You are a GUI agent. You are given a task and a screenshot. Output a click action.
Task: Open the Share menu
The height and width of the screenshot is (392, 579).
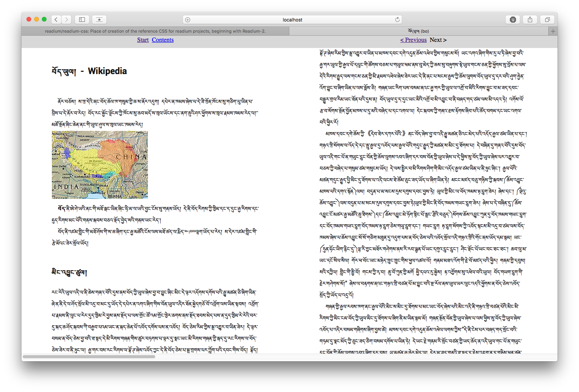click(x=530, y=20)
